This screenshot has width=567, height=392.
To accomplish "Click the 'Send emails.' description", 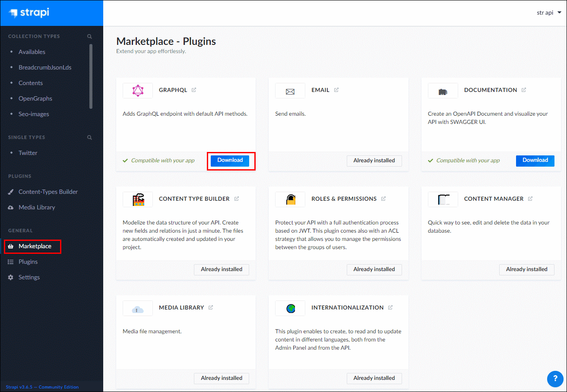I will click(x=291, y=114).
